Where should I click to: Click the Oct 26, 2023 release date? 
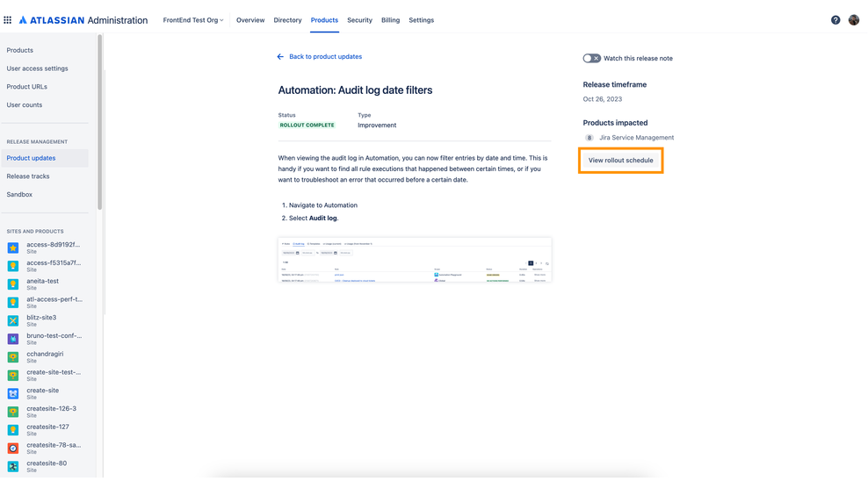tap(603, 99)
